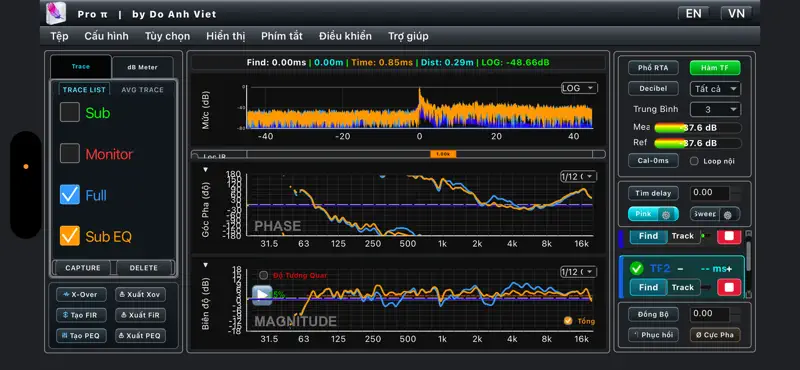Open Sweep settings gear icon
The width and height of the screenshot is (800, 370).
coord(728,215)
